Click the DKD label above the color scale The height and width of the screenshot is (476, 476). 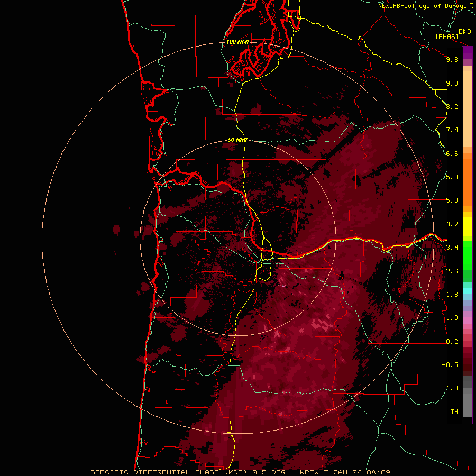[x=465, y=32]
